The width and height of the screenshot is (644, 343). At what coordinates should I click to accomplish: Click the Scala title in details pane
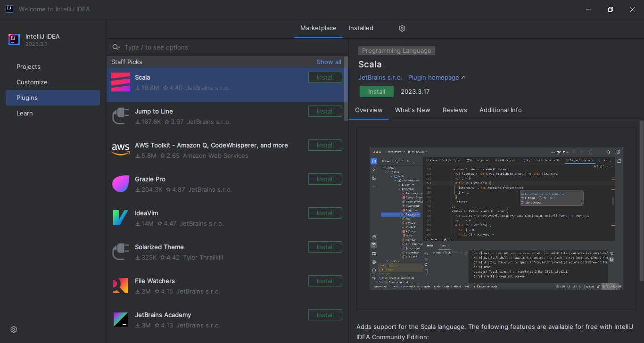[370, 65]
